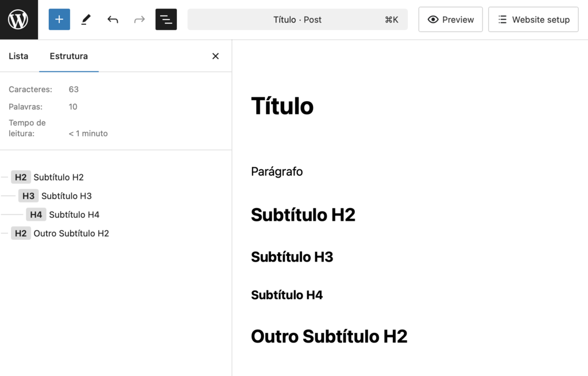The height and width of the screenshot is (376, 588).
Task: Switch to the Lista tab
Action: (x=18, y=56)
